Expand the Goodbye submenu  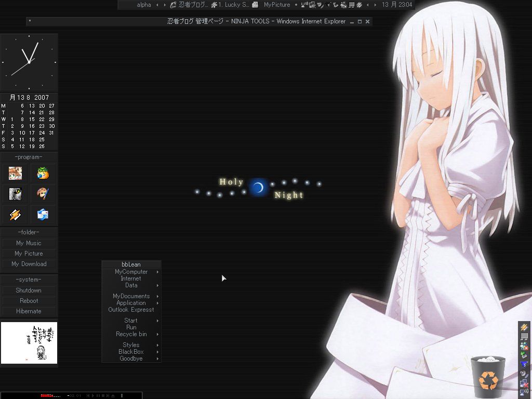(x=131, y=358)
